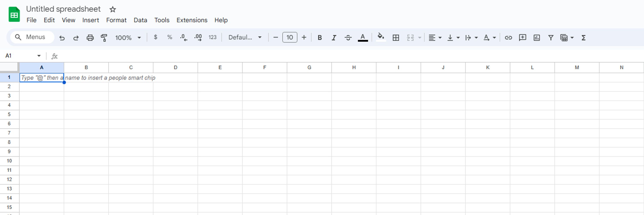Expand the Name box A1 dropdown
Image resolution: width=644 pixels, height=215 pixels.
(39, 56)
